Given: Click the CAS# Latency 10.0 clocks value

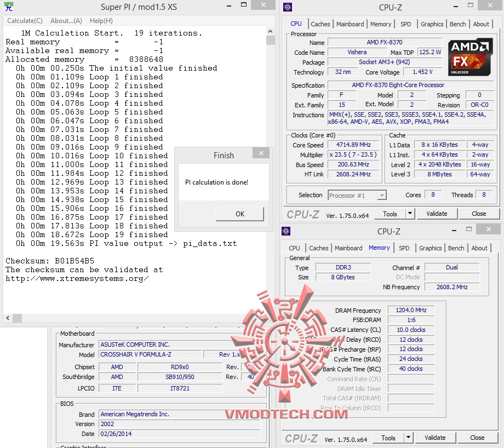Looking at the screenshot, I should click(x=411, y=330).
